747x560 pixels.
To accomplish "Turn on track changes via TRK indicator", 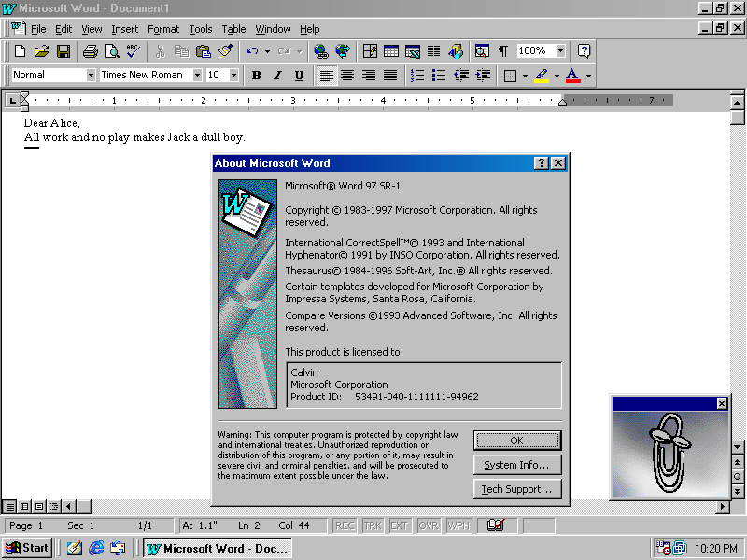I will coord(372,525).
